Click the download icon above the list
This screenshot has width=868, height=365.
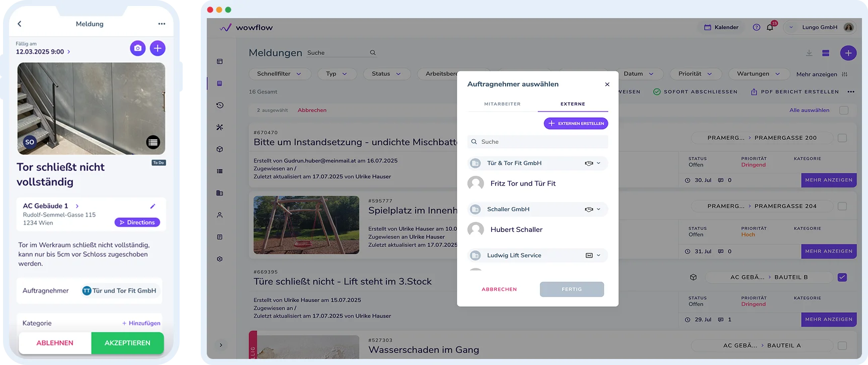[809, 53]
